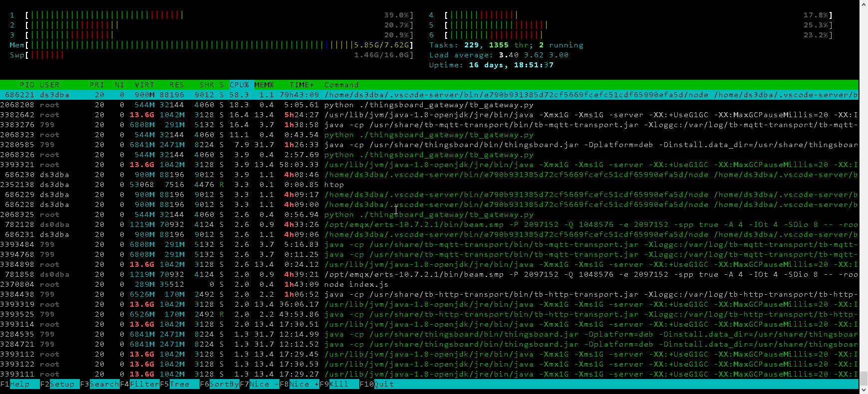Image resolution: width=868 pixels, height=394 pixels.
Task: Sort by the USER column header
Action: click(x=49, y=85)
